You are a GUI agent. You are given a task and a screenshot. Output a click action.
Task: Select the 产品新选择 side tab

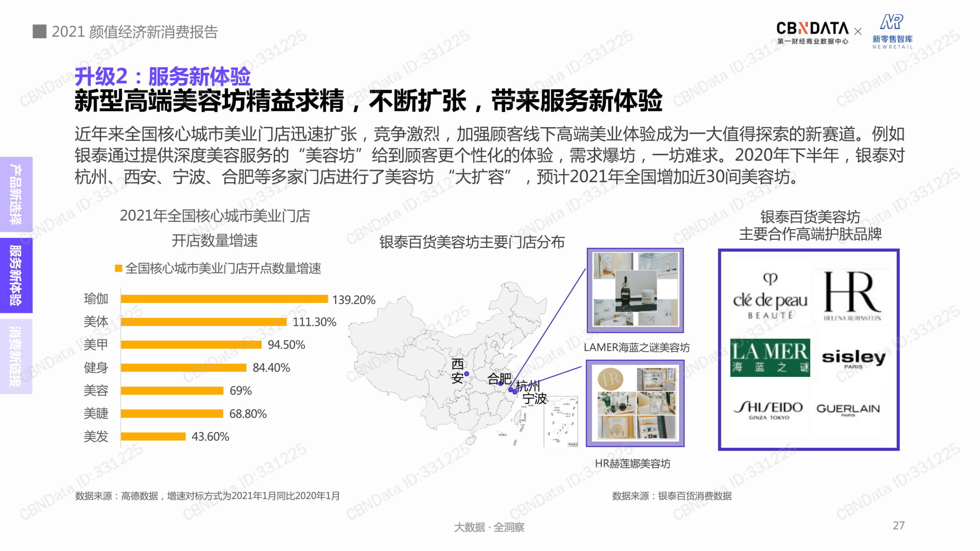click(x=16, y=194)
